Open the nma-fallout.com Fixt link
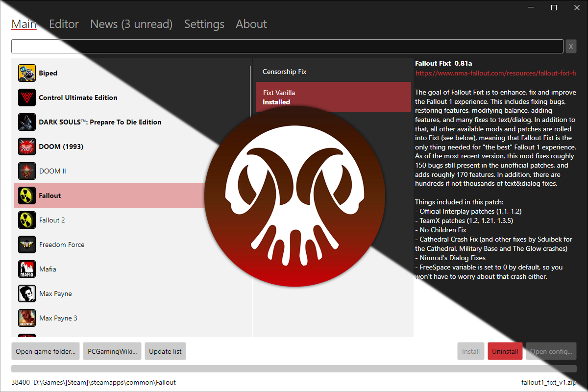The height and width of the screenshot is (392, 588). [x=495, y=73]
